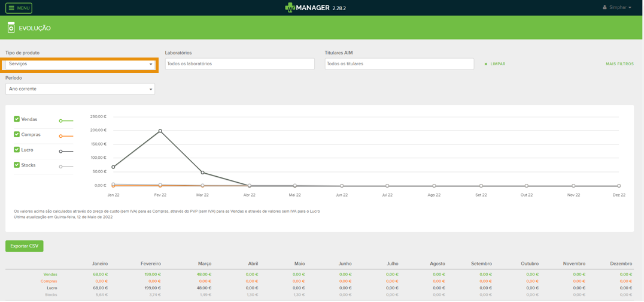Click the Titulares AIM filter field
644x302 pixels.
click(399, 64)
